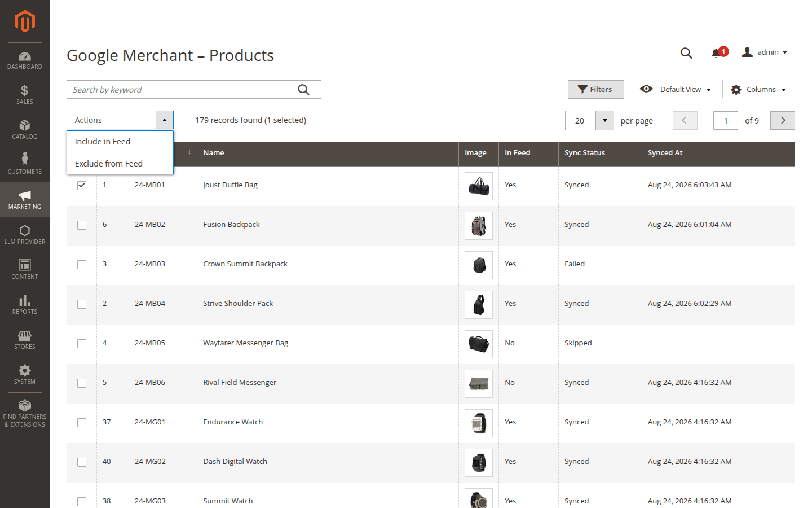Go to the next page
The width and height of the screenshot is (812, 508).
pyautogui.click(x=783, y=120)
